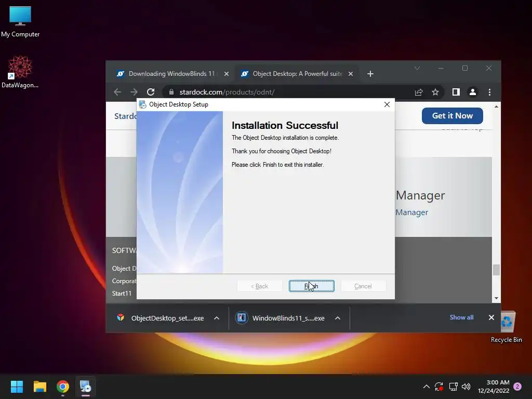Click WindowBlinds11 download file icon
532x399 pixels.
pos(242,318)
